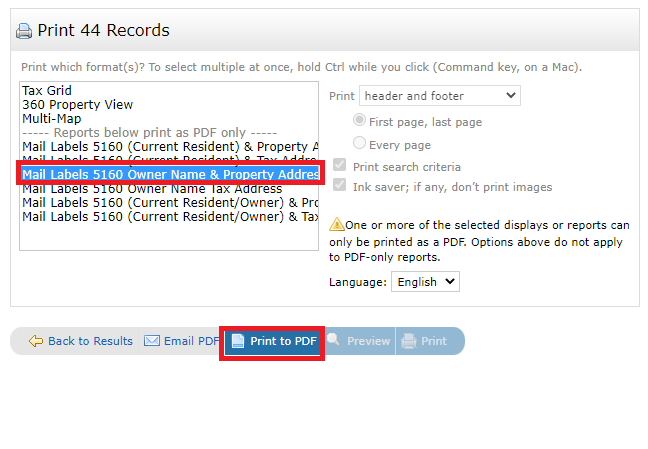The height and width of the screenshot is (449, 648).
Task: Choose Multi-Map in the format list
Action: (52, 118)
